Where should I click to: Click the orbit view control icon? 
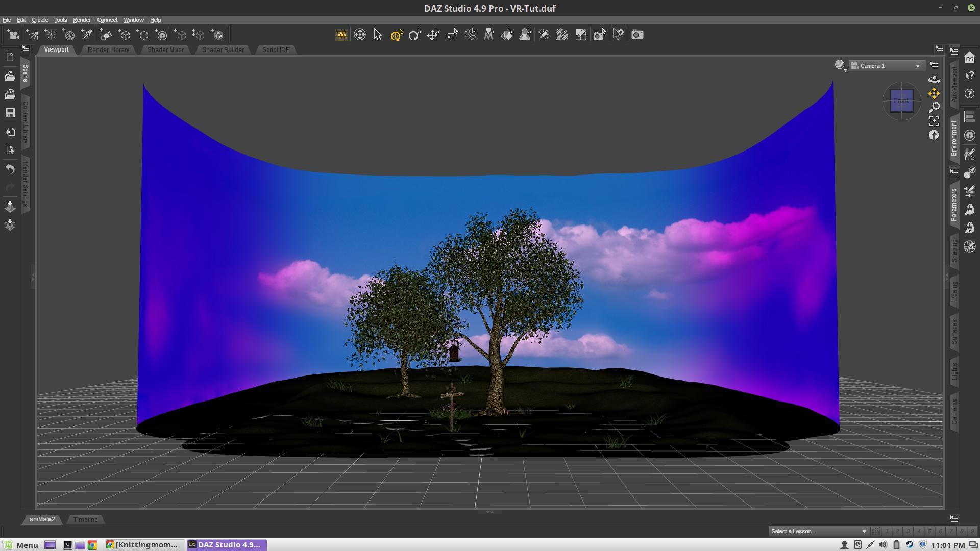pos(934,79)
